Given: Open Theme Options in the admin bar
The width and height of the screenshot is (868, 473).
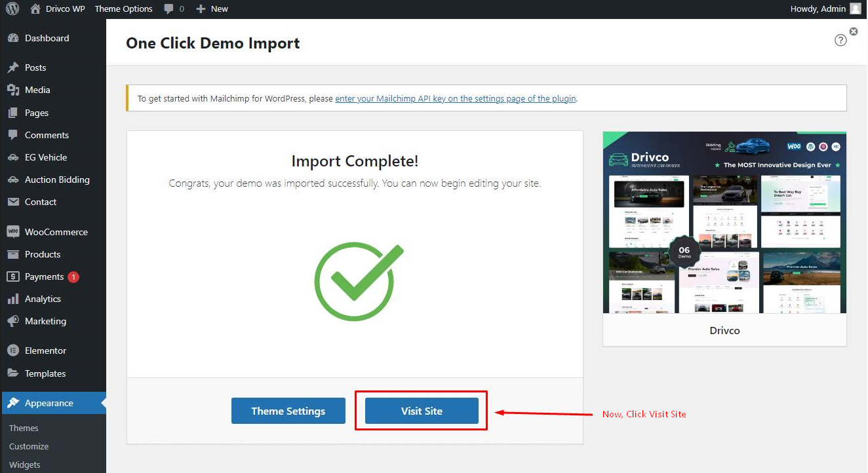Looking at the screenshot, I should point(124,9).
